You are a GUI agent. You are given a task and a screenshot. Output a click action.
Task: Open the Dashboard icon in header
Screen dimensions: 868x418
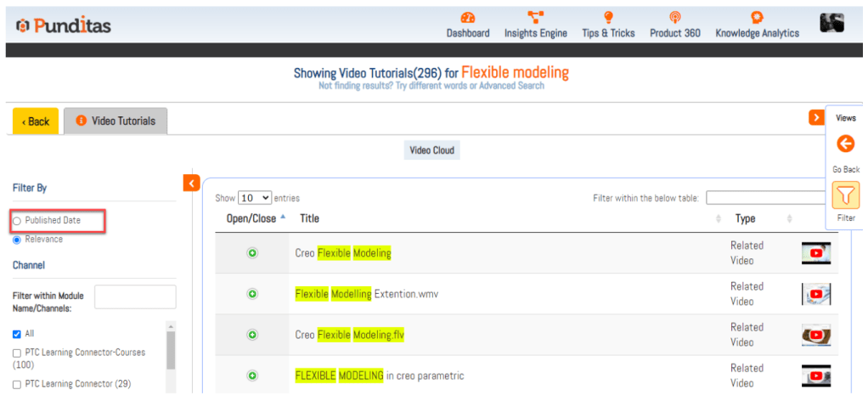pyautogui.click(x=468, y=18)
